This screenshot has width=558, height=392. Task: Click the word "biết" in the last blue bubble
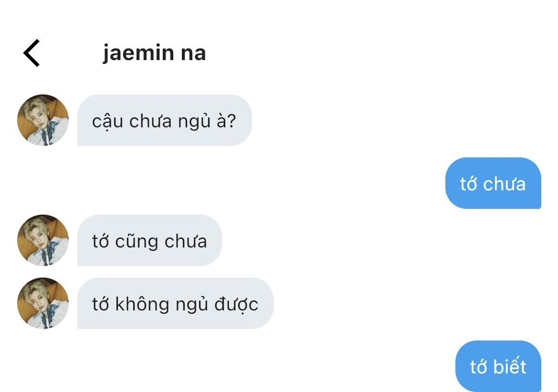[x=510, y=366]
